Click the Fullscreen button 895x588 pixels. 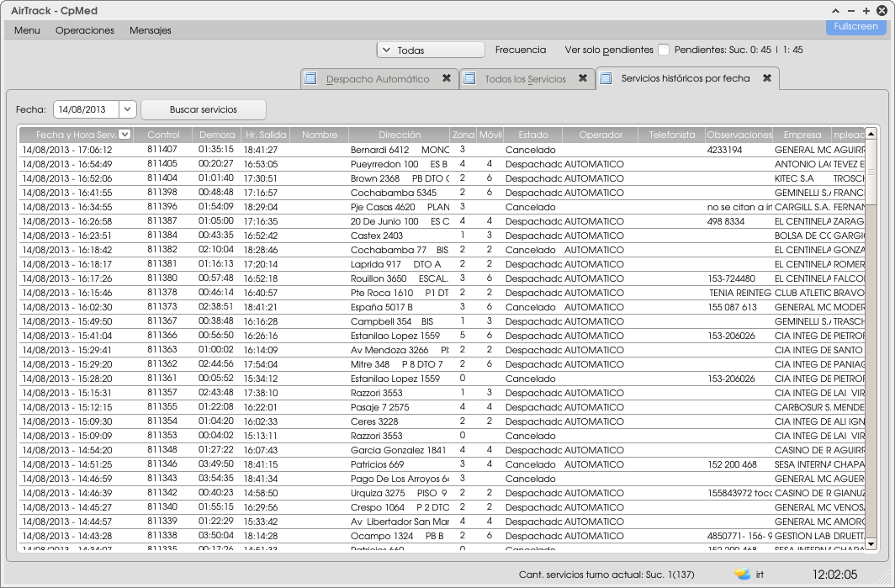coord(855,27)
